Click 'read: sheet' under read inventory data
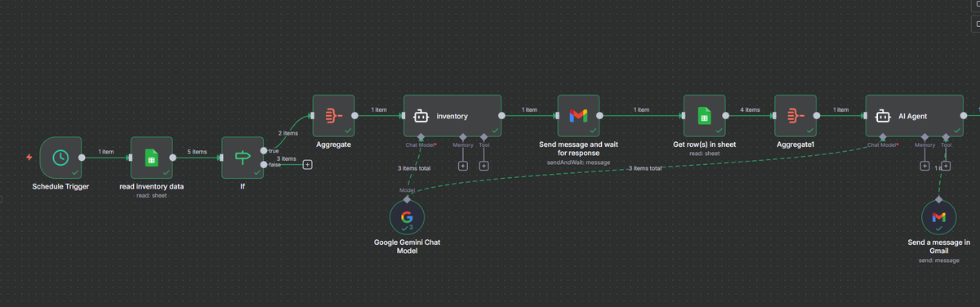The height and width of the screenshot is (307, 980). (152, 196)
